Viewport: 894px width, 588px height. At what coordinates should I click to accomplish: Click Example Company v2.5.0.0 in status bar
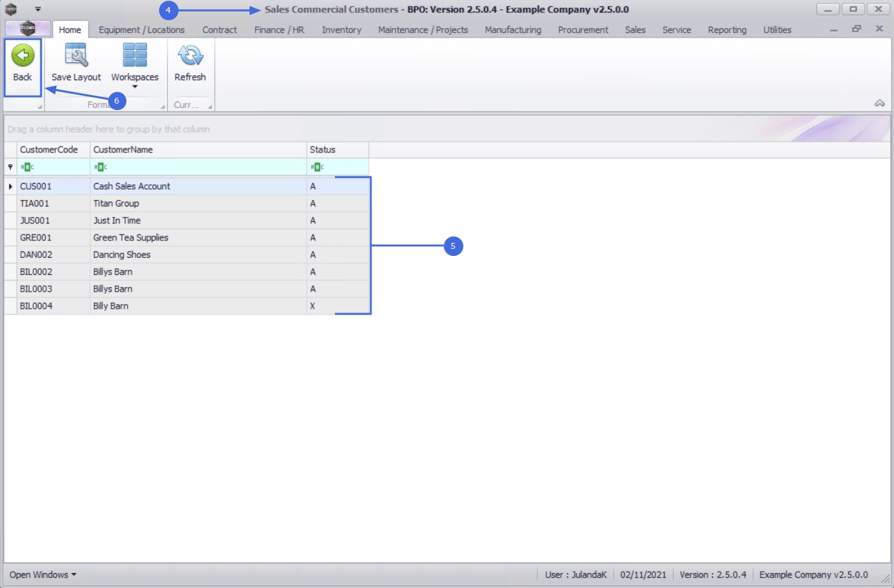click(x=813, y=574)
